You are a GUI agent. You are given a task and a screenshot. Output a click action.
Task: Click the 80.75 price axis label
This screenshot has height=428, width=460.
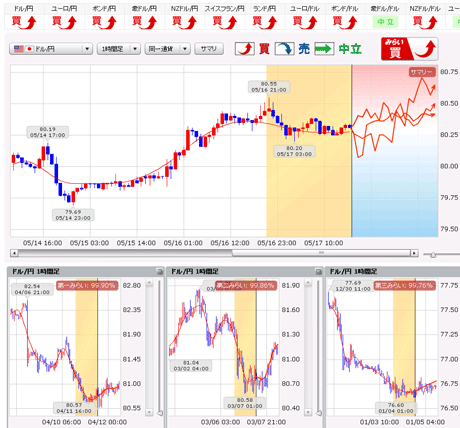point(449,72)
